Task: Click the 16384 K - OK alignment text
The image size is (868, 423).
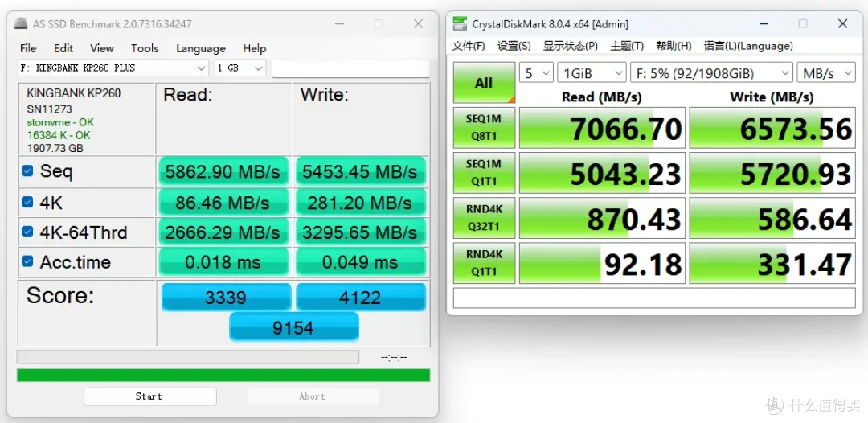Action: coord(59,135)
